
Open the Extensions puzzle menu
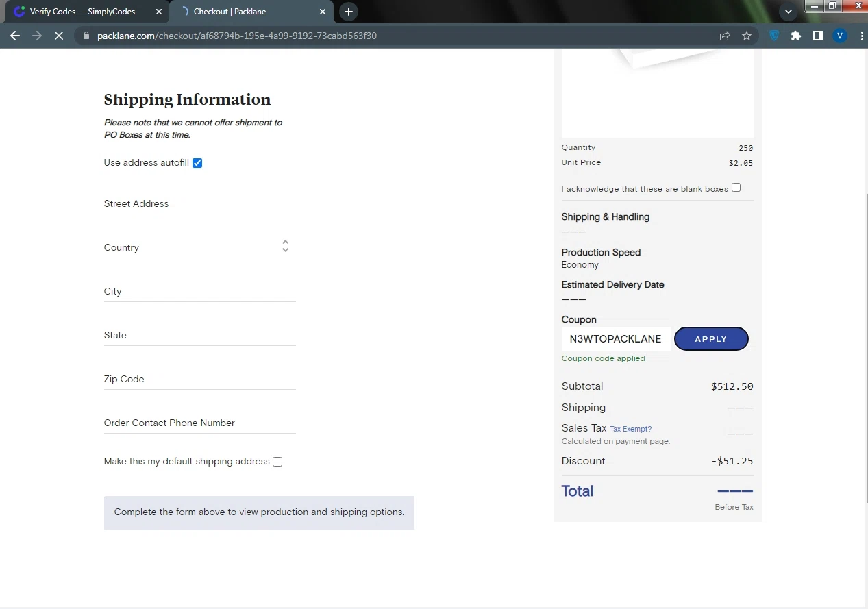point(796,36)
